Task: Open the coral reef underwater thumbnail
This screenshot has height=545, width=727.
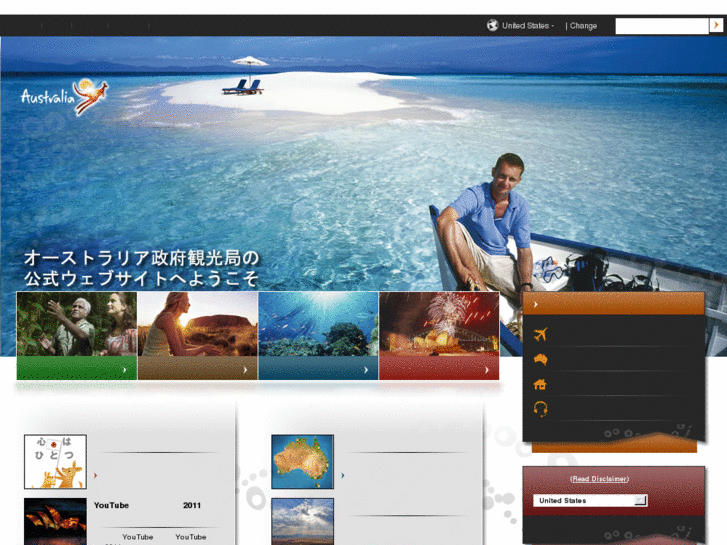Action: pos(319,324)
